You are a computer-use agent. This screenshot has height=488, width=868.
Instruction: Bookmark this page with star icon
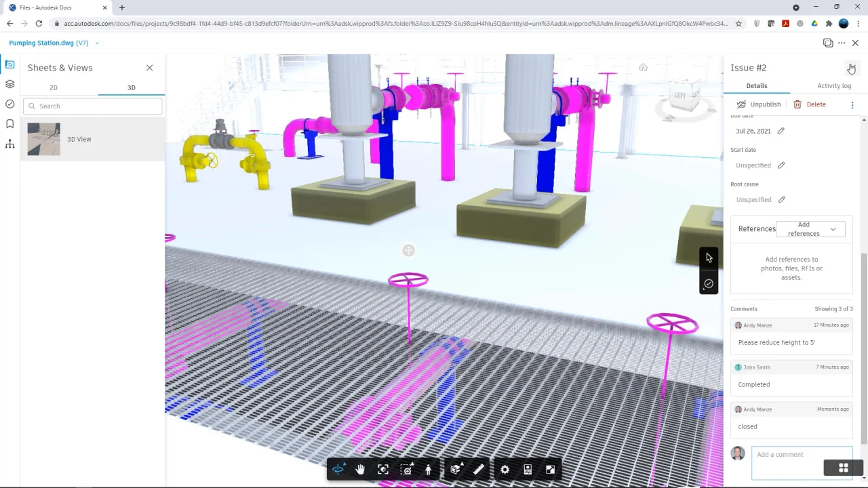click(738, 23)
